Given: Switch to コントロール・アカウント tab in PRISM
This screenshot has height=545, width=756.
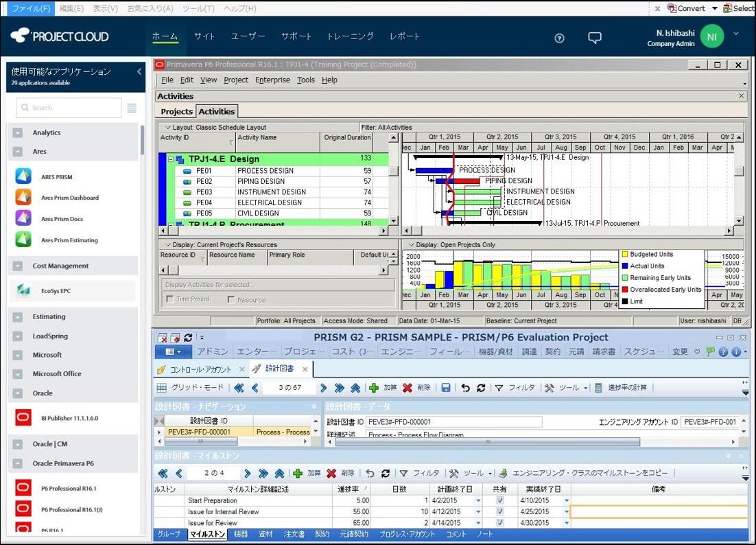Looking at the screenshot, I should (x=200, y=369).
